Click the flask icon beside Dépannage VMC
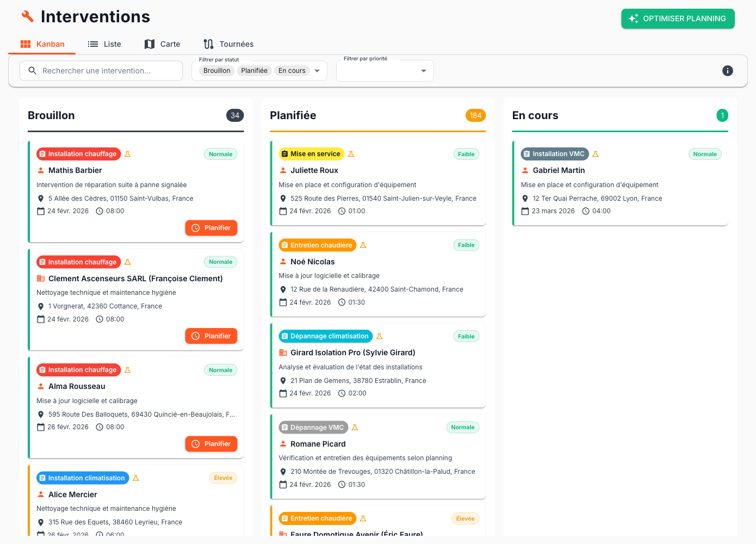This screenshot has height=544, width=756. pos(355,428)
